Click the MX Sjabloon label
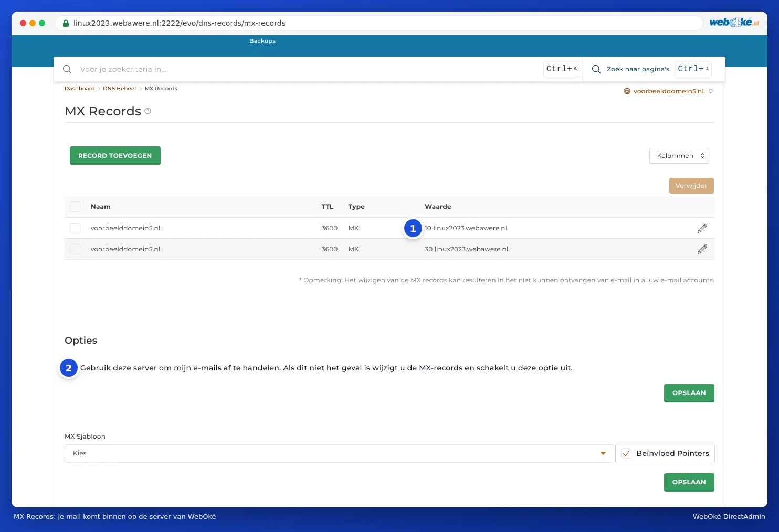Image resolution: width=779 pixels, height=532 pixels. (x=85, y=437)
